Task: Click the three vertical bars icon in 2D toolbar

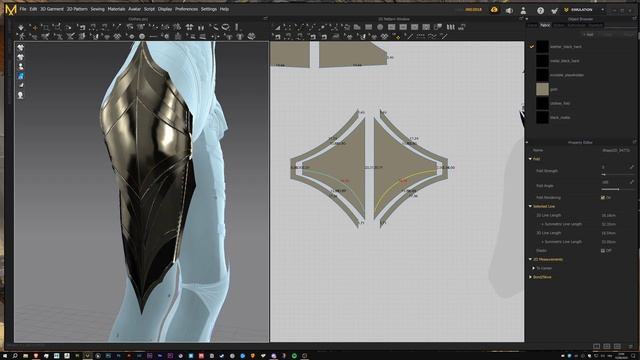Action: click(x=450, y=27)
